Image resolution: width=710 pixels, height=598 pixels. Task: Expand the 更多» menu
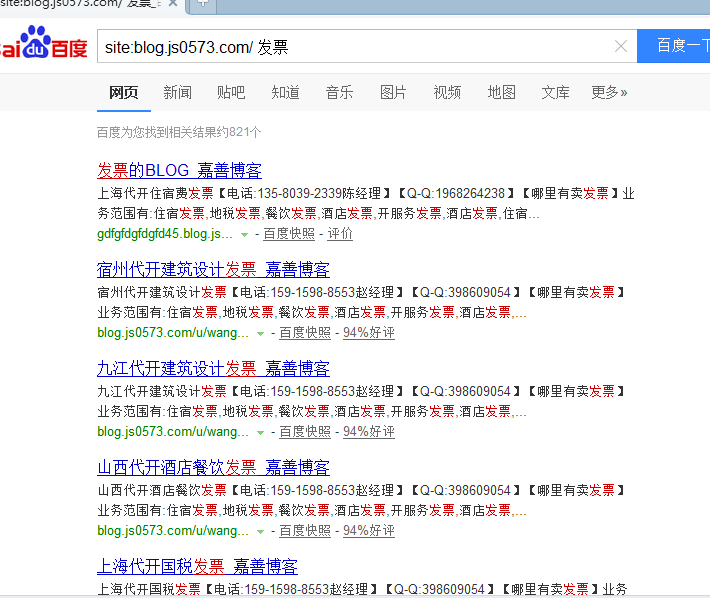pos(609,92)
